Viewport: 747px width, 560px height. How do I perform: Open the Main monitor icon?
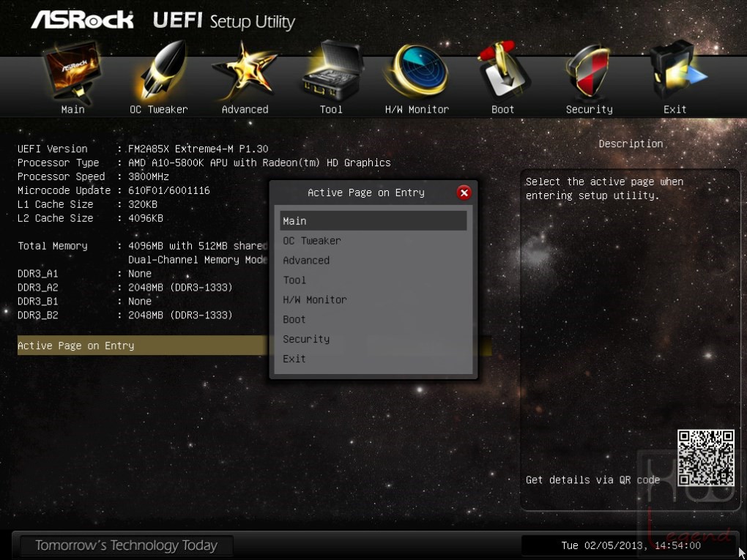[x=73, y=72]
